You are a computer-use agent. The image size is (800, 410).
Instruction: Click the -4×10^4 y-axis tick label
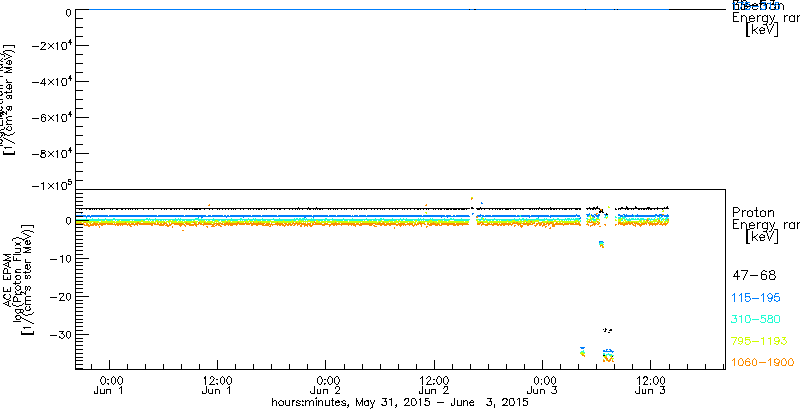(x=52, y=82)
